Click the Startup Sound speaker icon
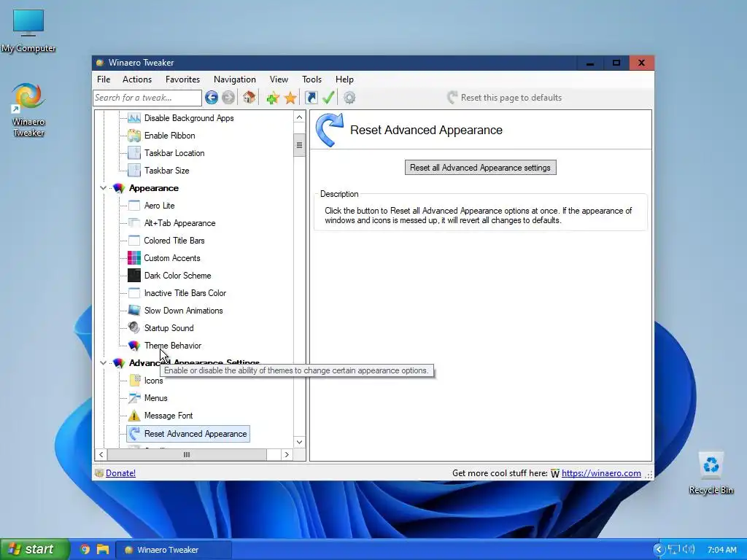The width and height of the screenshot is (747, 560). pyautogui.click(x=134, y=327)
